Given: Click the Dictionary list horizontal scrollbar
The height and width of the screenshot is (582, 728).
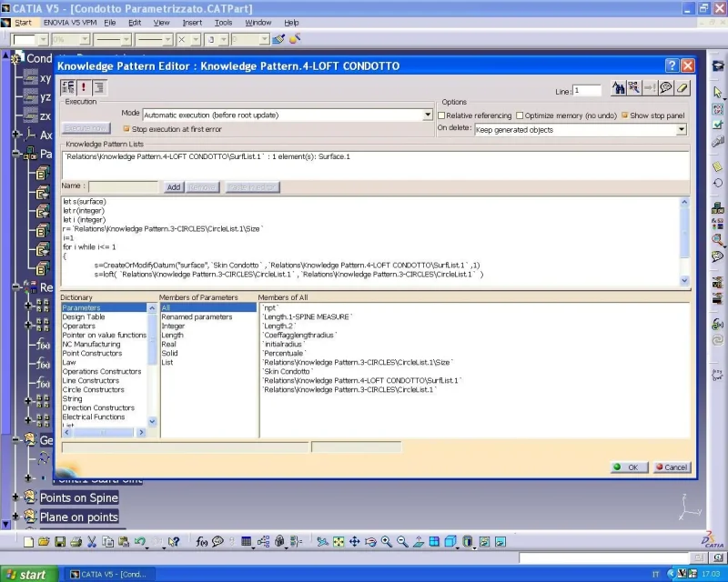Looking at the screenshot, I should click(104, 432).
